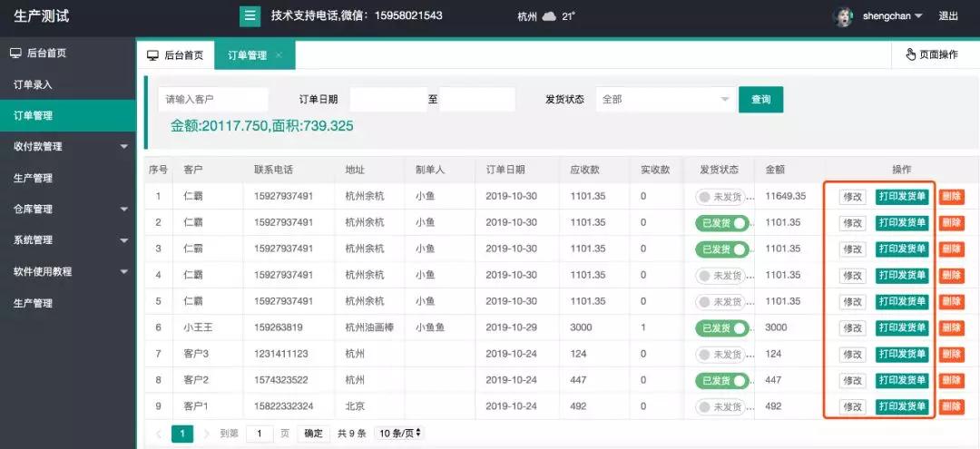The height and width of the screenshot is (449, 980).
Task: Click 打印发货单 for order 3
Action: coord(902,249)
